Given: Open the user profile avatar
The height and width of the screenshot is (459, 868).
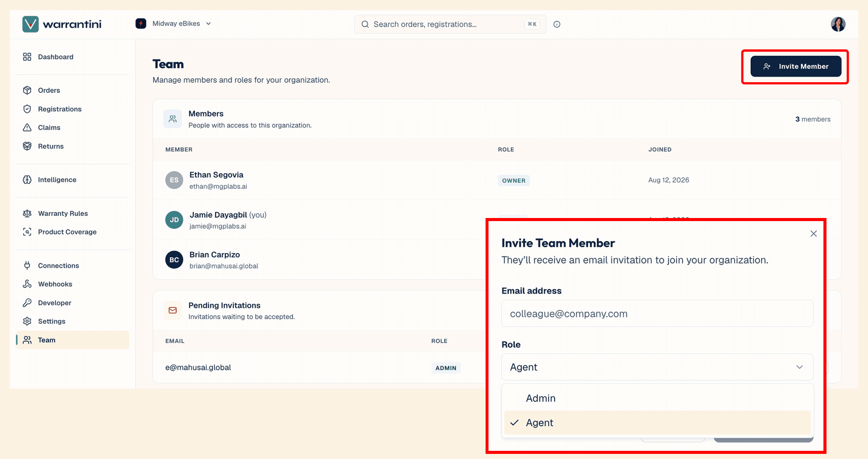Looking at the screenshot, I should (838, 24).
